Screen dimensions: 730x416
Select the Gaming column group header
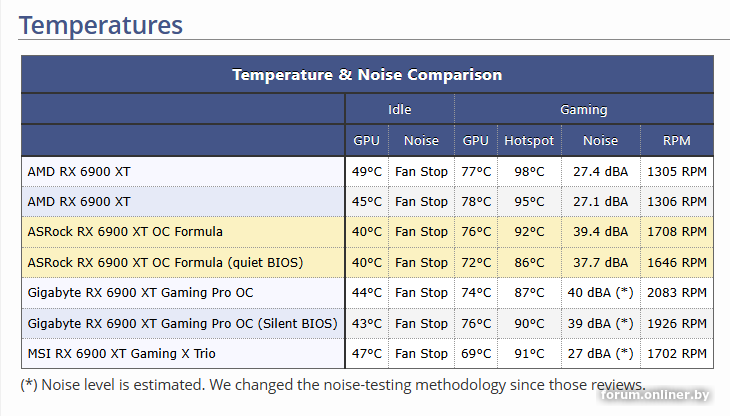[583, 110]
